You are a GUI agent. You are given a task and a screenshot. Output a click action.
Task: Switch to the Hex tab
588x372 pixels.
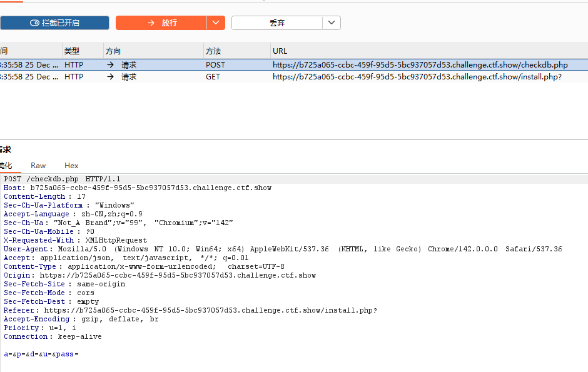(71, 166)
